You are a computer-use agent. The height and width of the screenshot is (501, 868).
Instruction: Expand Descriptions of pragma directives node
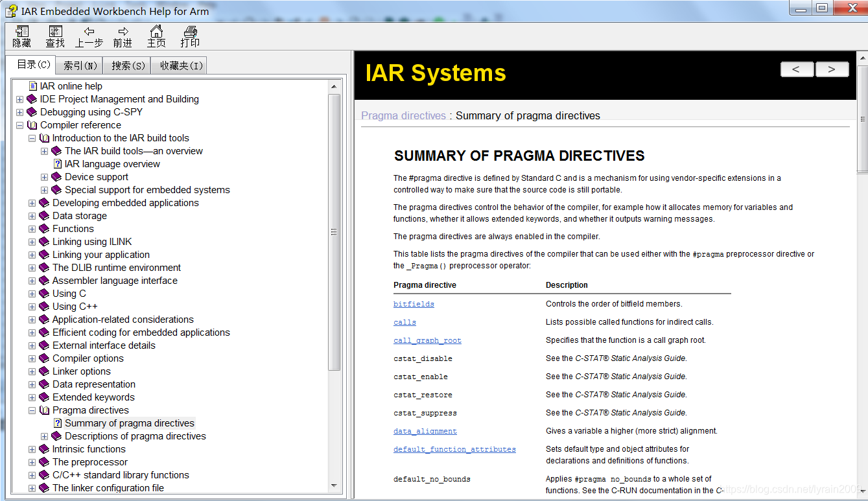44,436
